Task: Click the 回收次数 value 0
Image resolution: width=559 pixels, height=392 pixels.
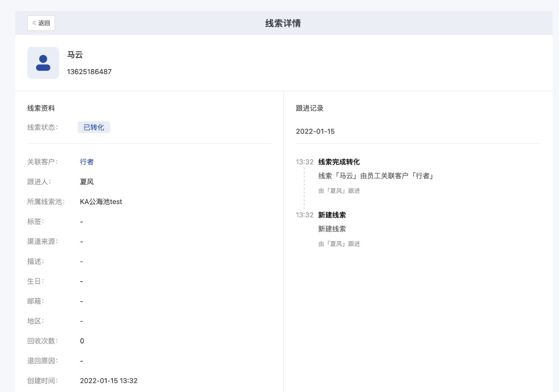Action: point(82,341)
